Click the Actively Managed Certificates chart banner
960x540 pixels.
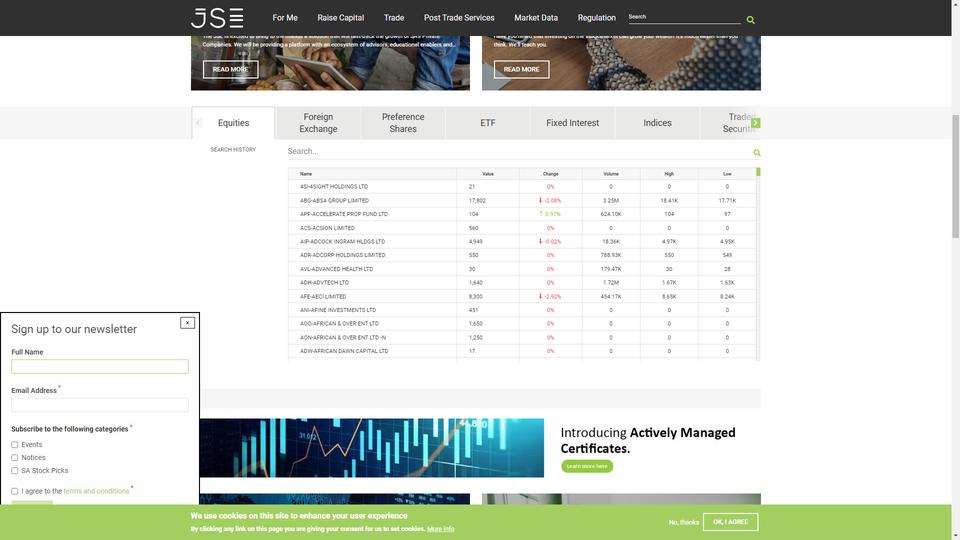point(372,448)
